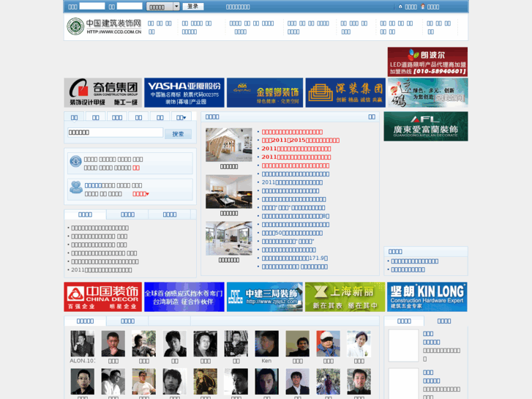Image resolution: width=532 pixels, height=399 pixels.
Task: Open the bedroom interior photo
Action: tap(229, 192)
